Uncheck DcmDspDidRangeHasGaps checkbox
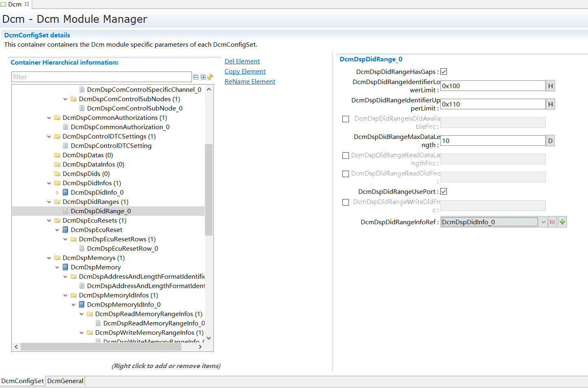Image resolution: width=588 pixels, height=388 pixels. tap(444, 72)
